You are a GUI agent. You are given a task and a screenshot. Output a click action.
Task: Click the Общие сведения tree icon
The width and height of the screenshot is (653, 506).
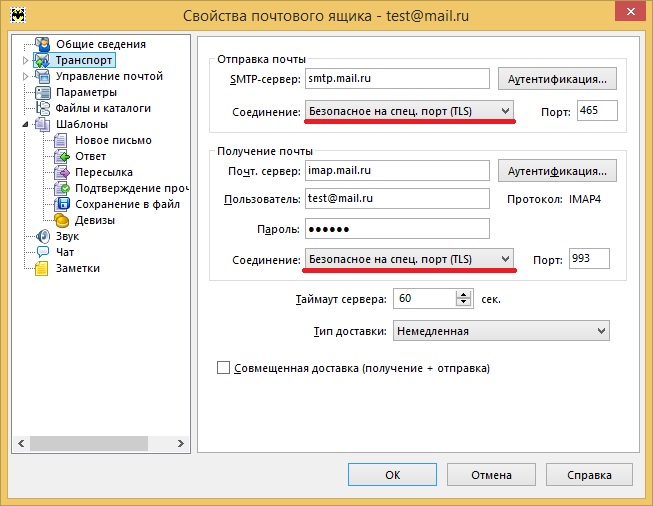[x=42, y=44]
